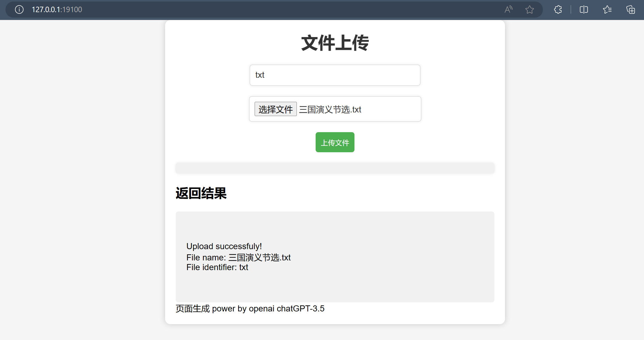
Task: Click the site information icon
Action: click(19, 10)
